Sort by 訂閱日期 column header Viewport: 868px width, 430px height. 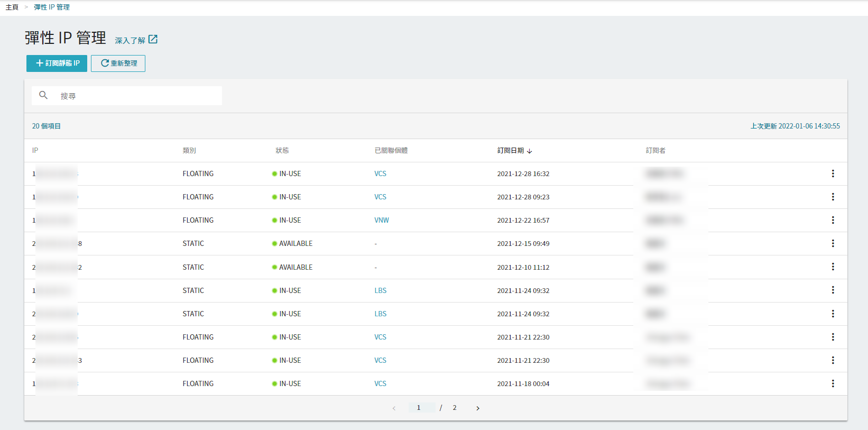click(x=514, y=151)
